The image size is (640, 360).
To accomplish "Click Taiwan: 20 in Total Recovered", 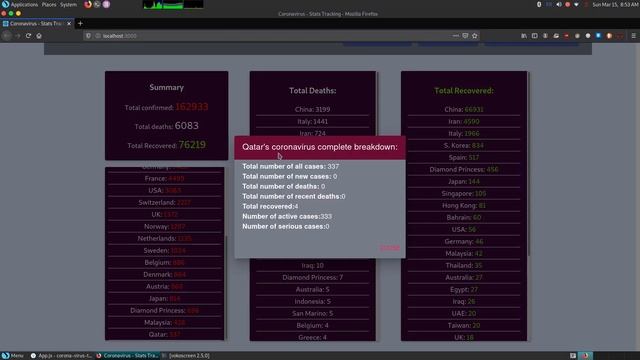I will (x=464, y=325).
